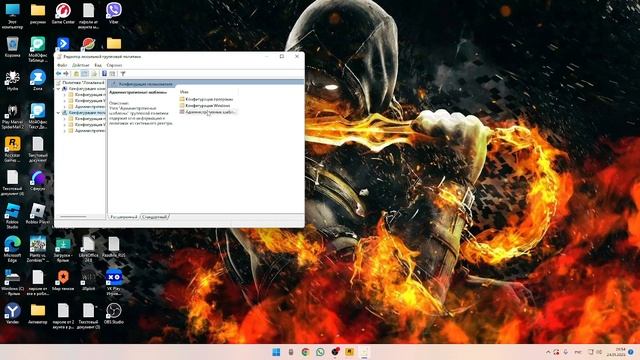
Task: Expand Конфигурация программ under computer configuration
Action: tap(64, 95)
